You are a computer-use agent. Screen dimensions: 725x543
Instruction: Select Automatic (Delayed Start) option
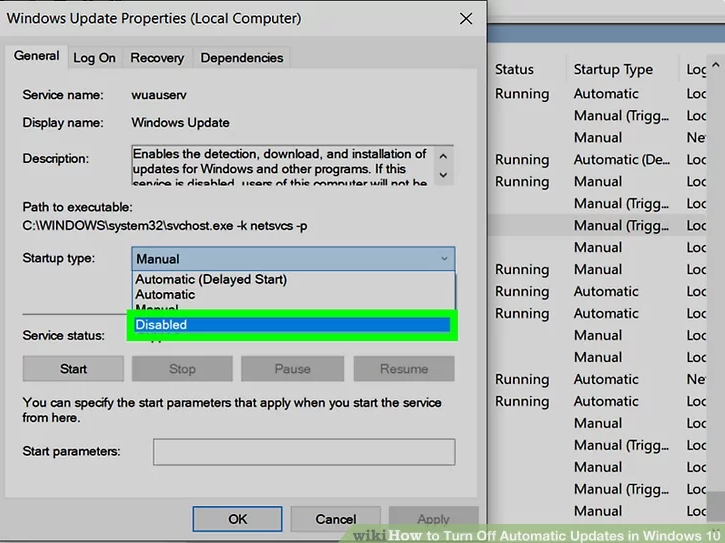coord(211,280)
